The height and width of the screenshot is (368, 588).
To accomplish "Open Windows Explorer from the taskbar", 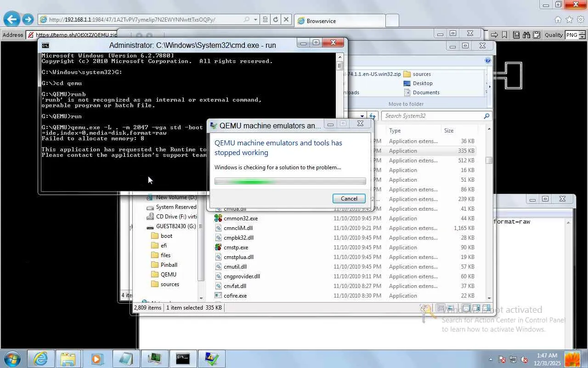I will click(x=68, y=358).
